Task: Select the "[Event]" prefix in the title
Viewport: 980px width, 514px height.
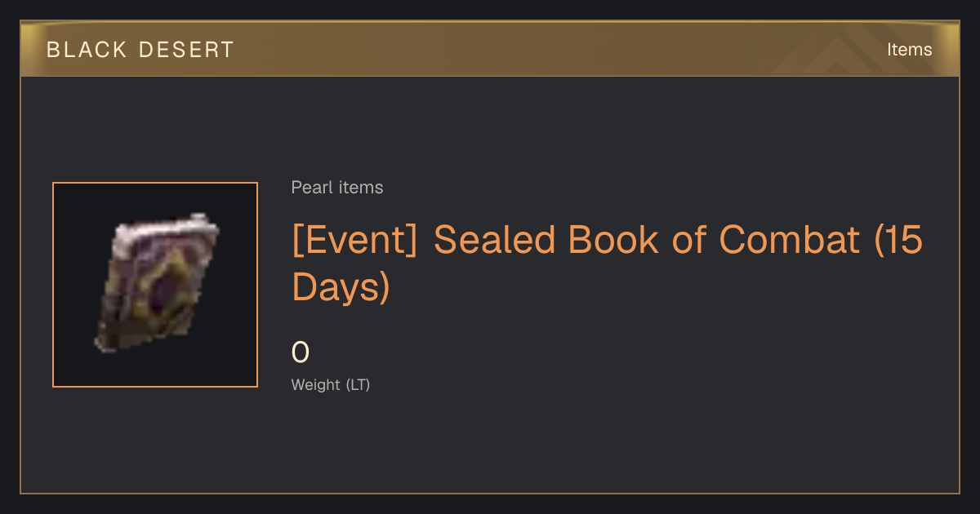Action: (355, 240)
